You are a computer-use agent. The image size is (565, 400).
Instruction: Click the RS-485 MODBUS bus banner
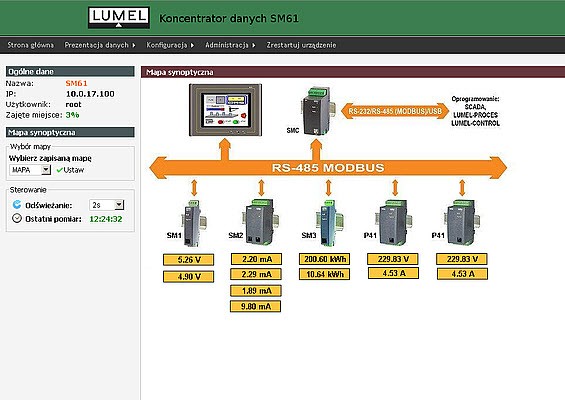pyautogui.click(x=328, y=168)
